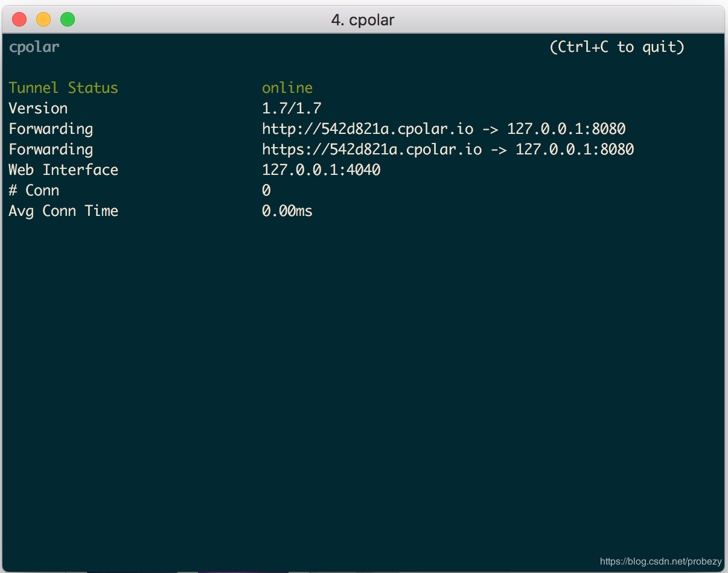Click the version number 1.7/1.7
This screenshot has width=728, height=573.
tap(292, 108)
